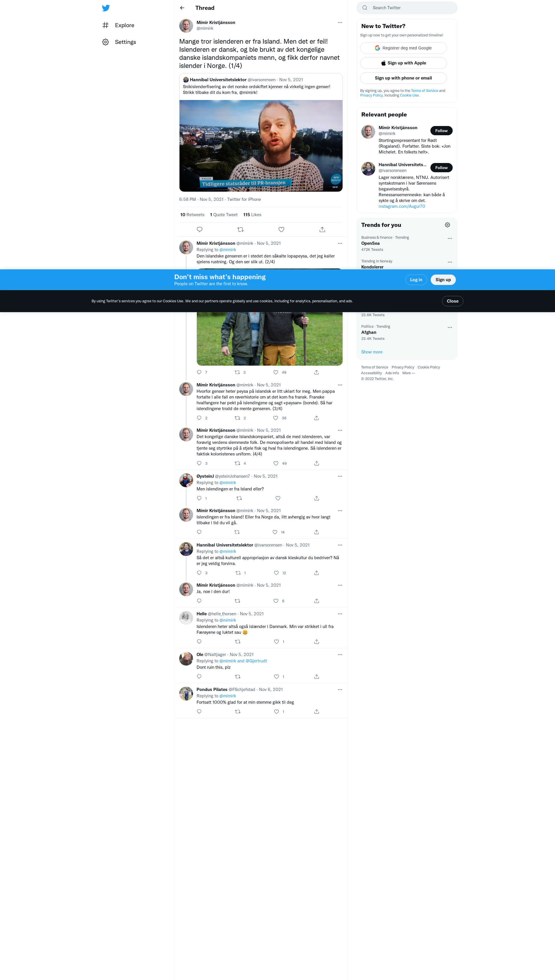Share the main tweet
The width and height of the screenshot is (555, 980).
tap(323, 229)
